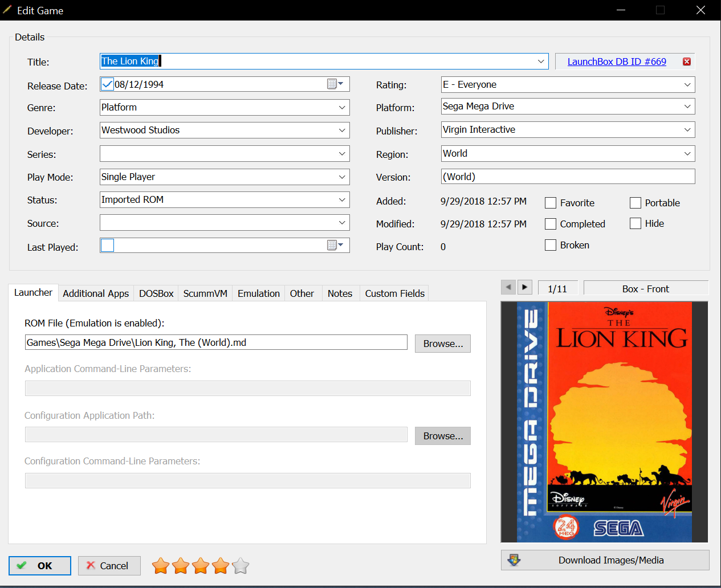Open the DOSBox tab
This screenshot has width=721, height=588.
pyautogui.click(x=156, y=293)
